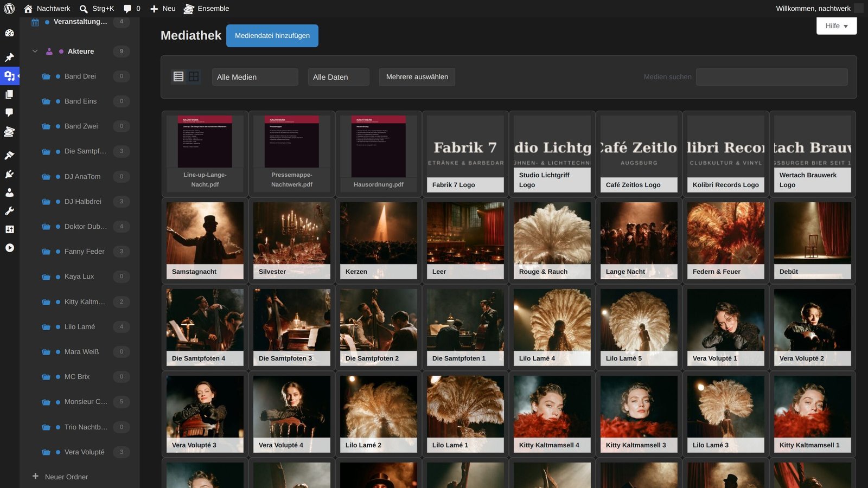Select the Rouge & Rauch thumbnail
The width and height of the screenshot is (868, 488).
pyautogui.click(x=552, y=241)
